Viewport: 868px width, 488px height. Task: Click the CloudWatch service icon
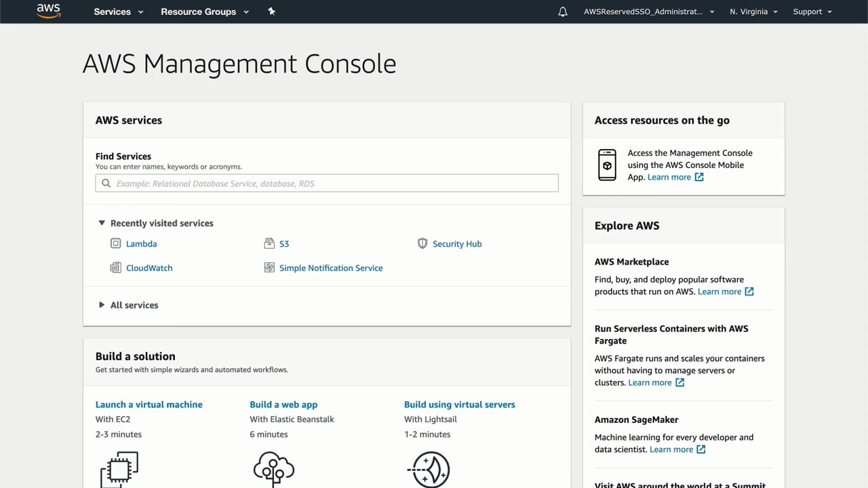115,268
